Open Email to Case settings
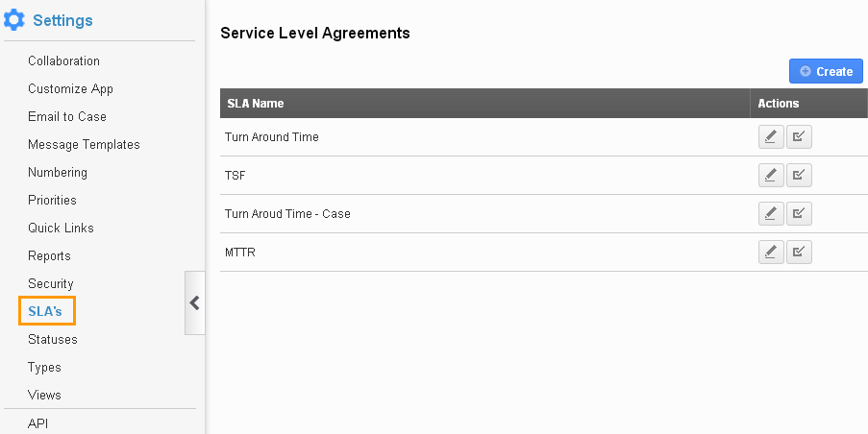This screenshot has height=434, width=868. click(x=67, y=116)
